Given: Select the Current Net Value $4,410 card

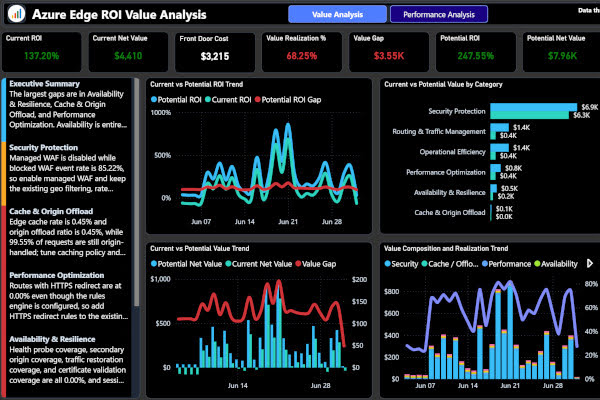Looking at the screenshot, I should tap(128, 52).
